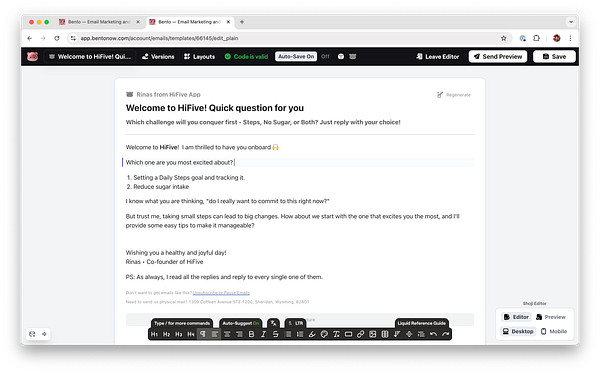Screen dimensions: 600x373
Task: Redo the last edit
Action: [x=445, y=334]
